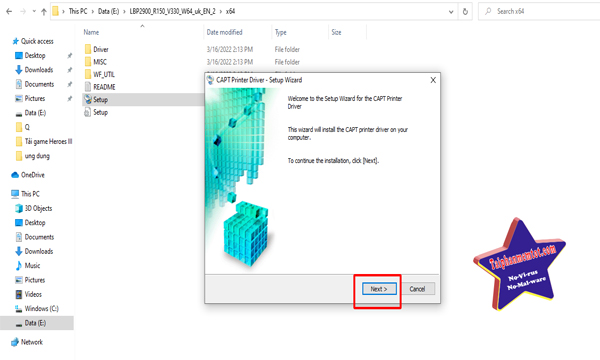The image size is (600, 360).
Task: Open the recent locations dropdown arrow
Action: pos(34,11)
